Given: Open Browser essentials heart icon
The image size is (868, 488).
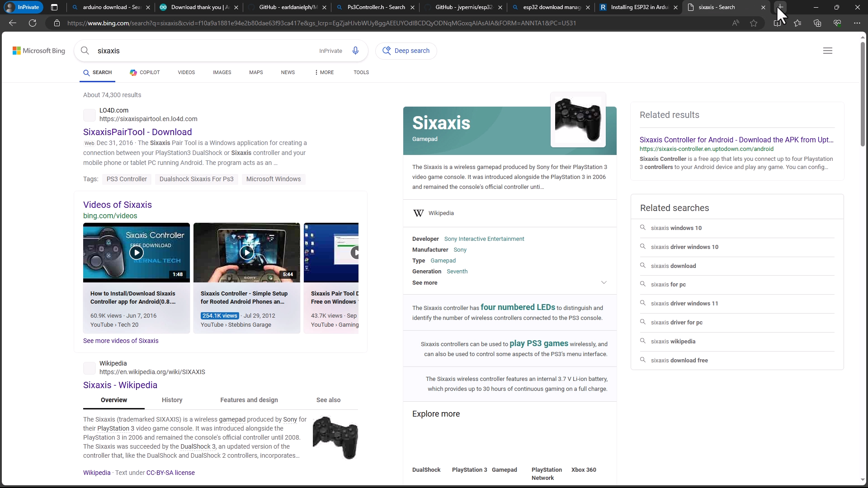Looking at the screenshot, I should 837,23.
